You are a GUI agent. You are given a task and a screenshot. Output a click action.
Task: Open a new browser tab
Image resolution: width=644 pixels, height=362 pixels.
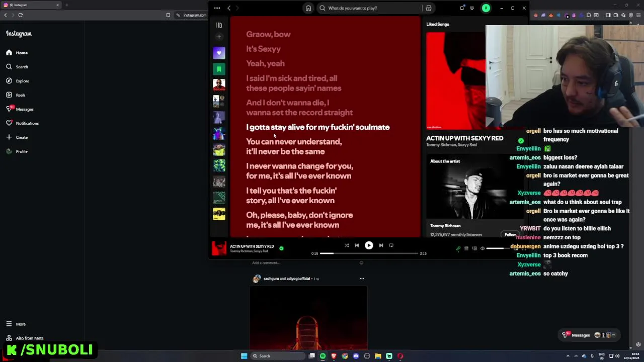pyautogui.click(x=66, y=5)
